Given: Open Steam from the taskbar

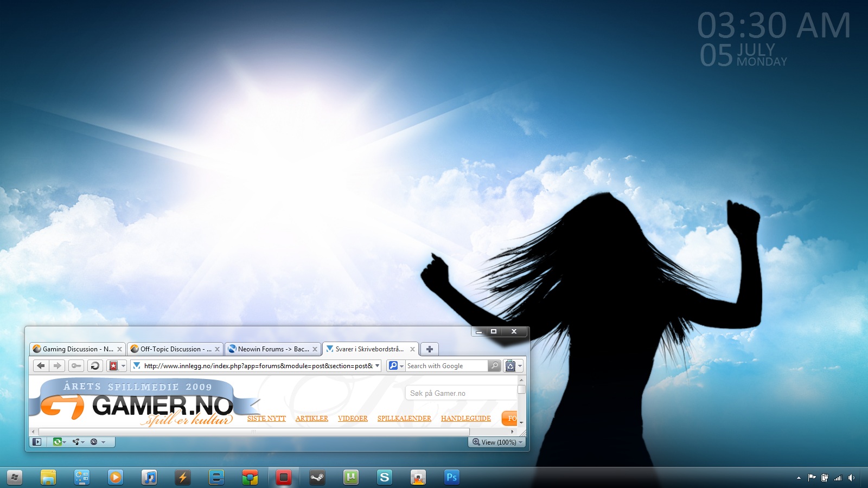Looking at the screenshot, I should point(317,477).
